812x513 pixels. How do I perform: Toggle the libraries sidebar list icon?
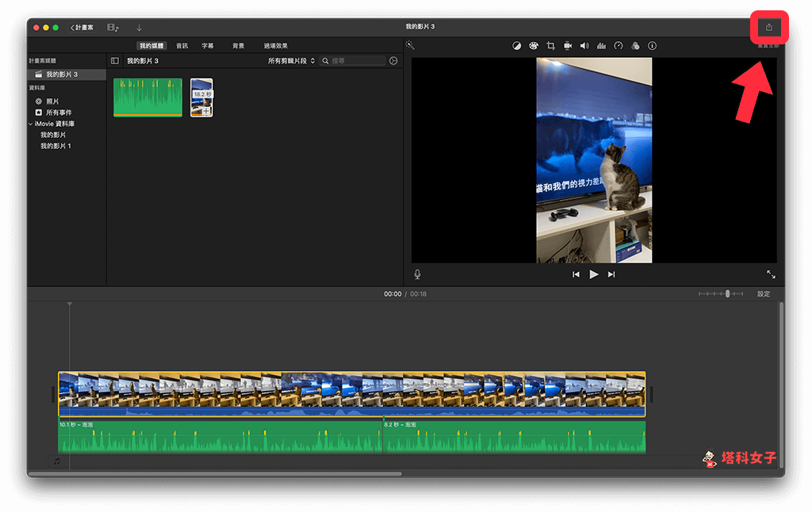[x=115, y=60]
